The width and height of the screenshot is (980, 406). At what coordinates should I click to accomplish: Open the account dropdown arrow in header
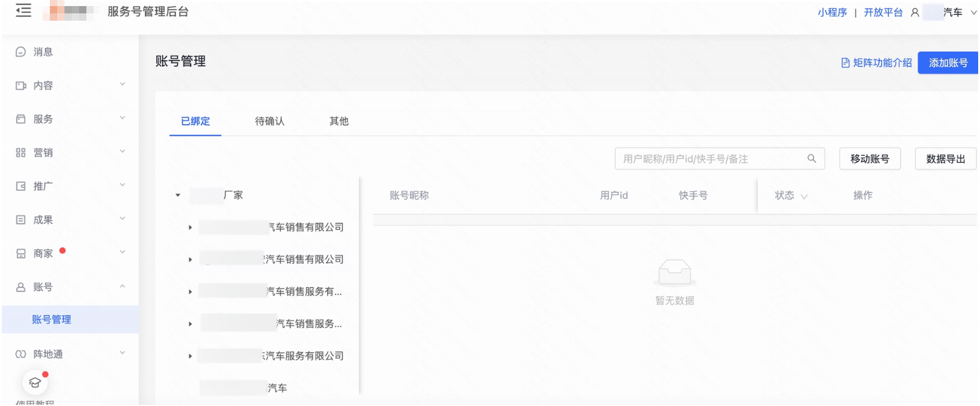coord(973,12)
